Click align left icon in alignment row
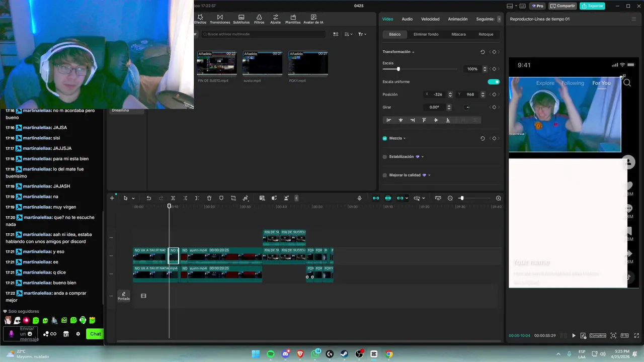 388,120
